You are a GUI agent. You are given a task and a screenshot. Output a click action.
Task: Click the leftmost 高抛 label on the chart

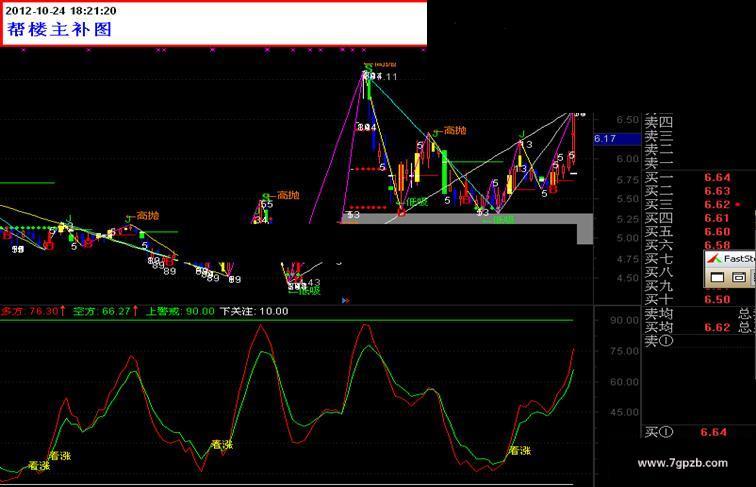[x=148, y=215]
